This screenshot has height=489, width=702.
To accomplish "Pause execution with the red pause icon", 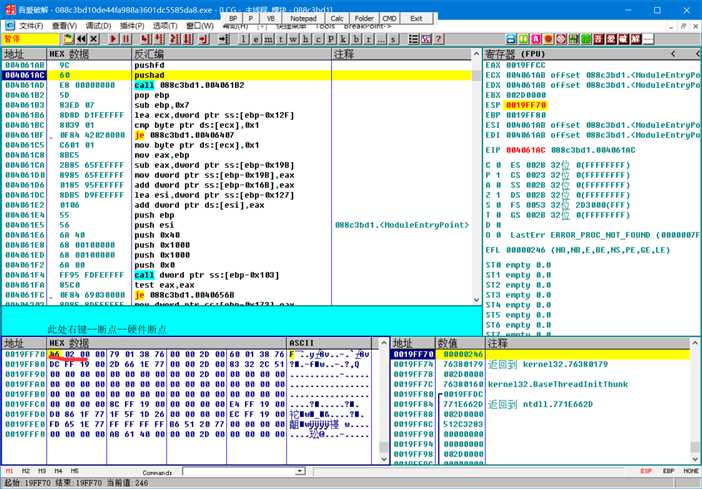I will click(126, 39).
